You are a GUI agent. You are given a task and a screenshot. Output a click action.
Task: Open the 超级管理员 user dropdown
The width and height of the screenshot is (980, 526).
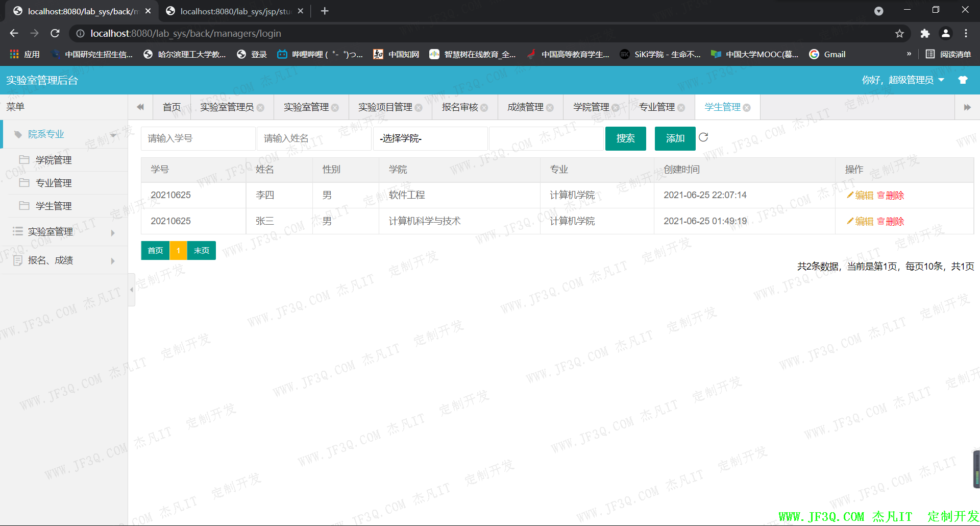pos(902,80)
